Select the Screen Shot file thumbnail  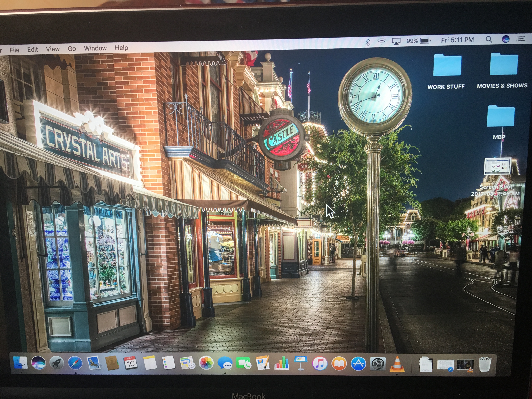[497, 166]
